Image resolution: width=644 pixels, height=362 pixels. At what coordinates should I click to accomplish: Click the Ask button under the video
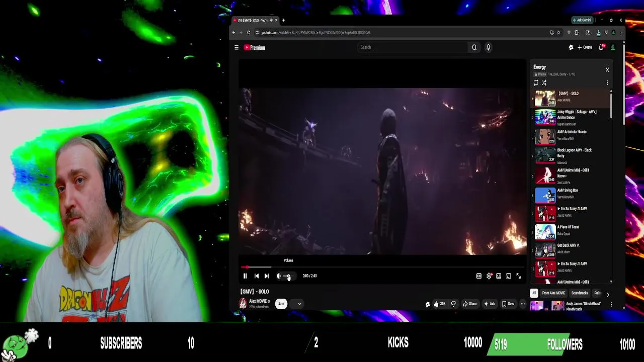[490, 304]
